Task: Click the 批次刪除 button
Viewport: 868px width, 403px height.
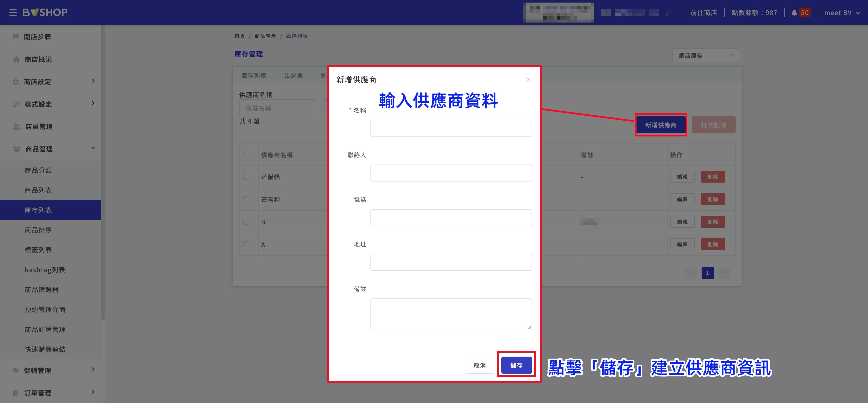Action: coord(714,125)
